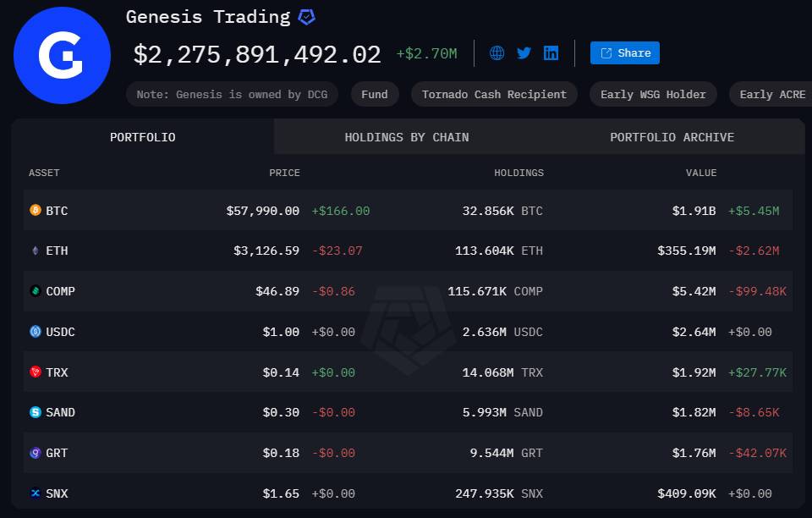Screen dimensions: 812x518
Task: Click the ETH value $355.19M
Action: point(687,251)
